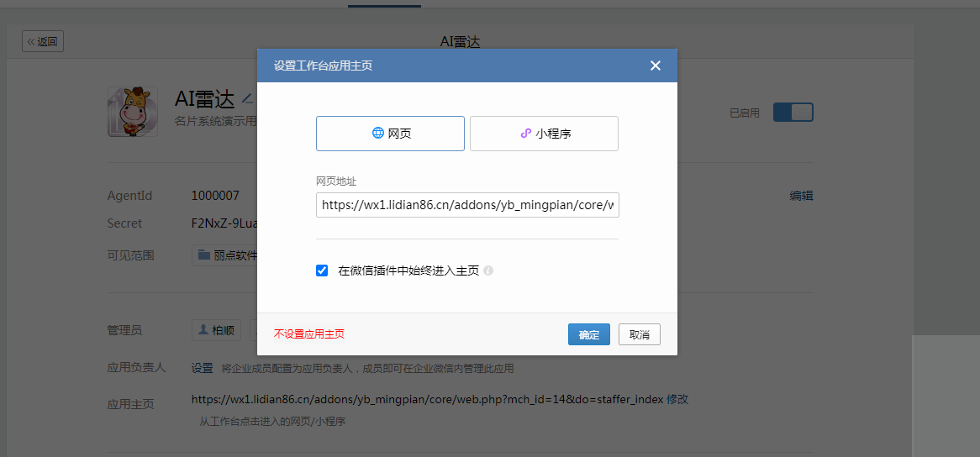Screen dimensions: 980x457
Task: Click 不设置应用主页 red link
Action: (x=308, y=334)
